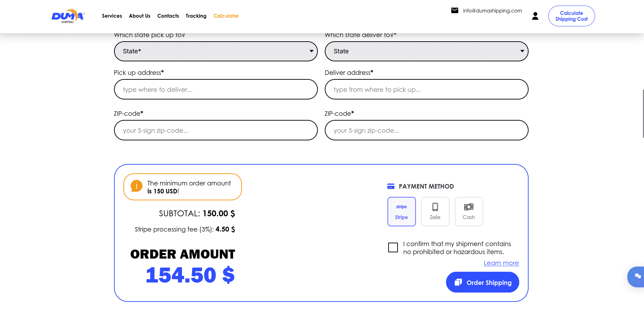644x322 pixels.
Task: Open the live chat bubble widget
Action: (637, 276)
